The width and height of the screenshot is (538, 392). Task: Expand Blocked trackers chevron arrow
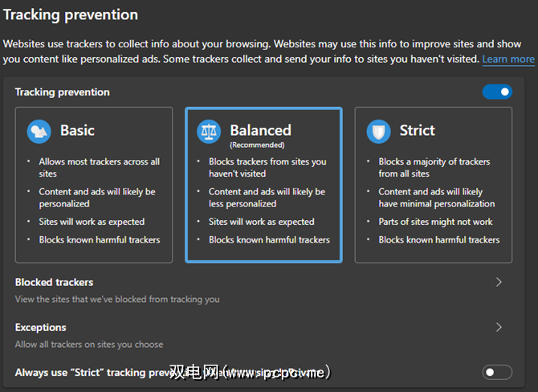[x=499, y=283]
